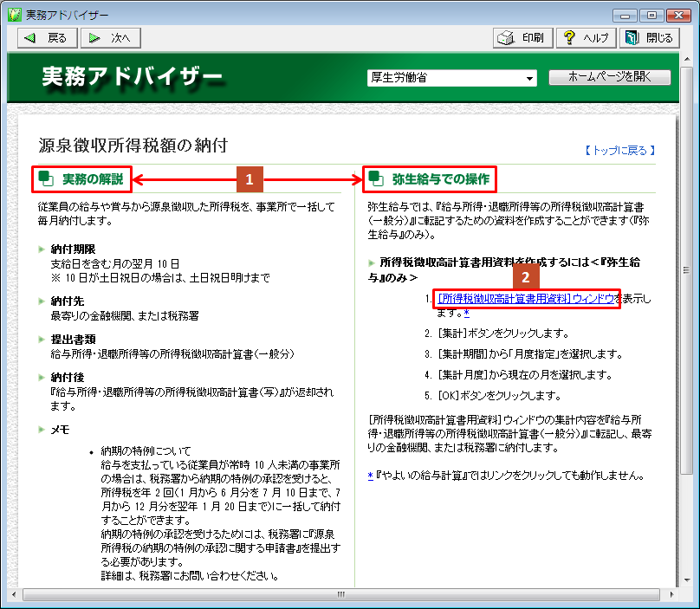The height and width of the screenshot is (609, 700).
Task: Click the 次へ next button
Action: click(x=111, y=38)
